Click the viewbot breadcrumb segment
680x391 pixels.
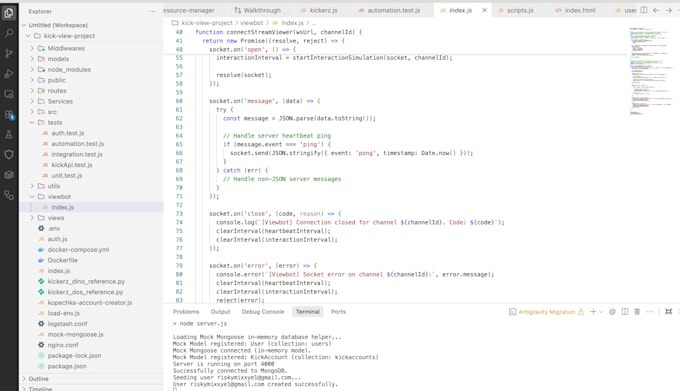click(252, 23)
